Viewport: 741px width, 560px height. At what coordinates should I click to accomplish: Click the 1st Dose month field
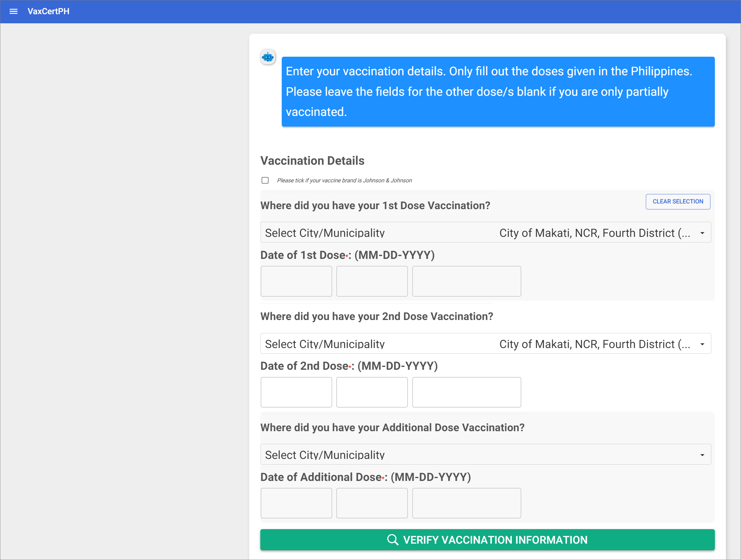[296, 281]
